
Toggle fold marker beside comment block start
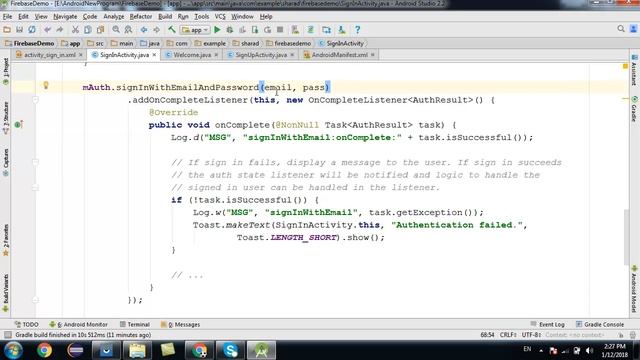click(36, 162)
